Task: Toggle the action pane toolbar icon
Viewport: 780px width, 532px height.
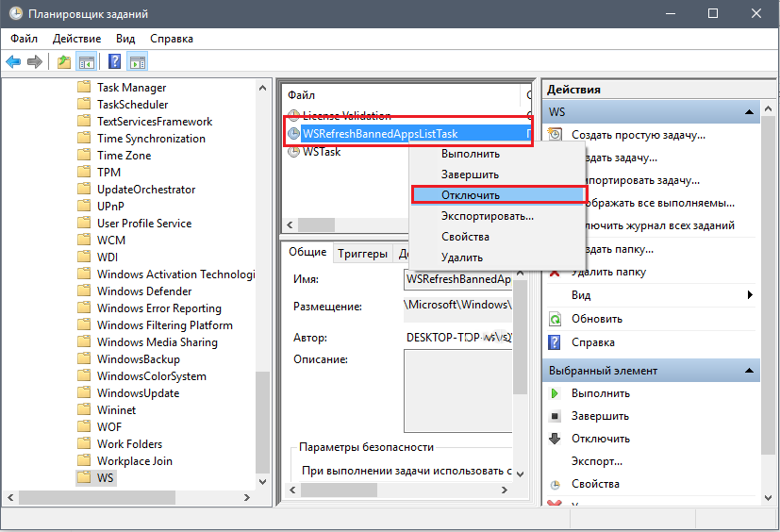Action: [x=138, y=62]
